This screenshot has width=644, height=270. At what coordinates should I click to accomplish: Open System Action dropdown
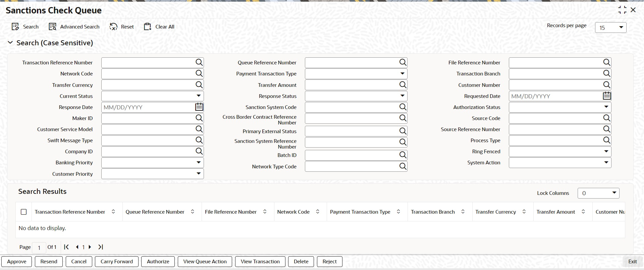560,163
